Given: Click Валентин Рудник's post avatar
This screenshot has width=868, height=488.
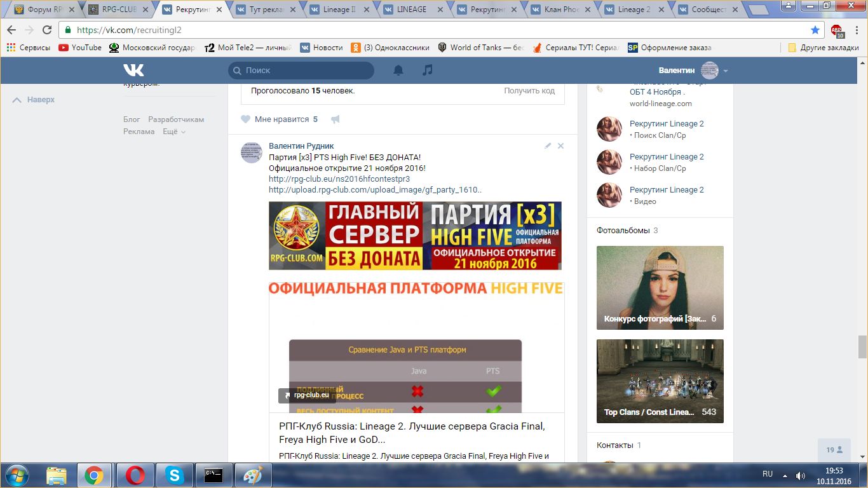Looking at the screenshot, I should click(x=251, y=152).
